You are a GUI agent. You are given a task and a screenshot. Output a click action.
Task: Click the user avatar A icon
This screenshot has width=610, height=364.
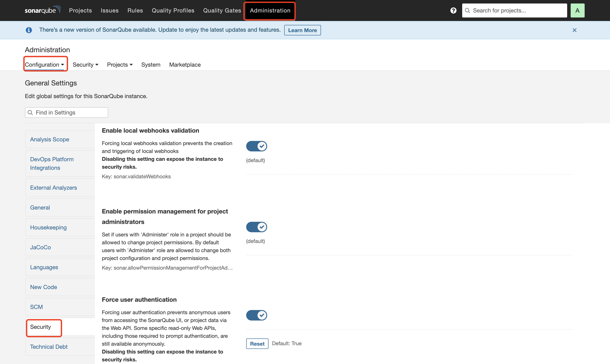point(577,10)
